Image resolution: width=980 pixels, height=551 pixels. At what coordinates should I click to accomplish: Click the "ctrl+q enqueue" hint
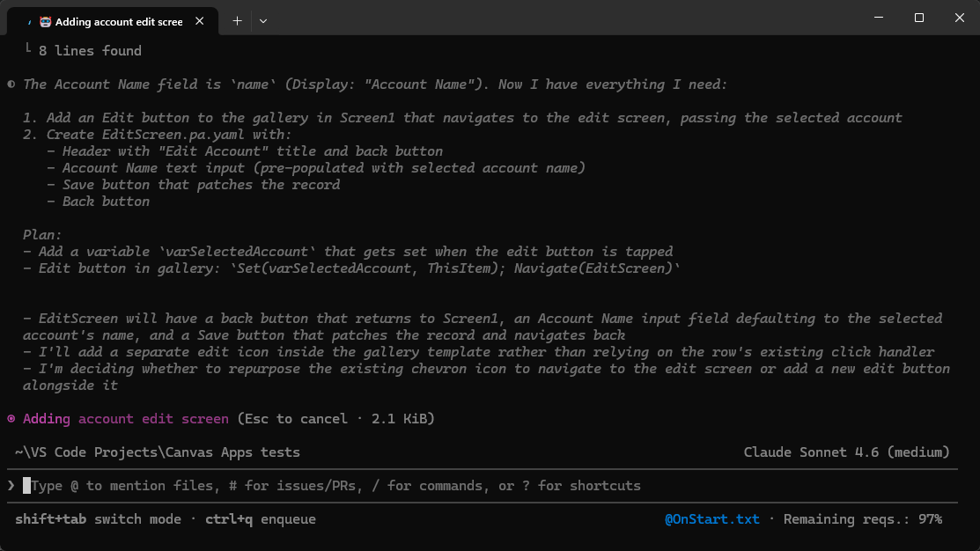pos(260,519)
